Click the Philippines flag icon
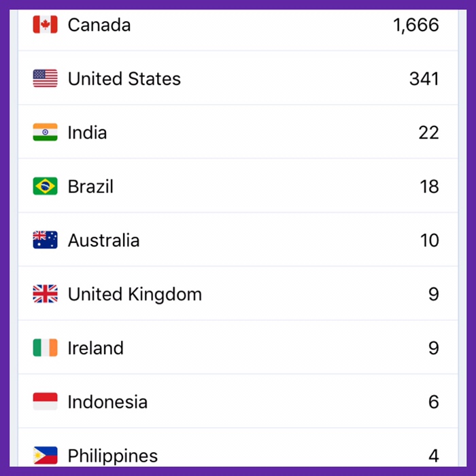The height and width of the screenshot is (476, 476). coord(45,455)
